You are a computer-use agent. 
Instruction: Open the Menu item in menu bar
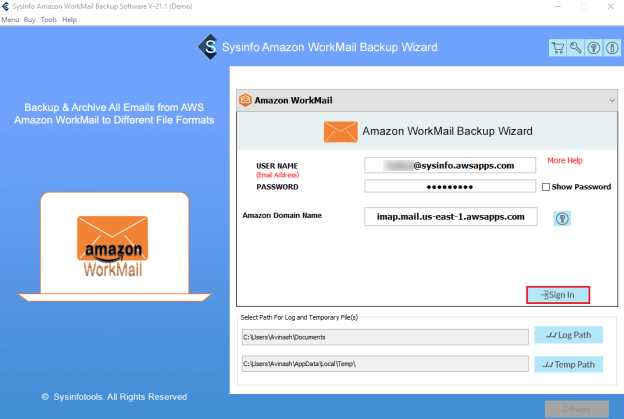coord(10,19)
